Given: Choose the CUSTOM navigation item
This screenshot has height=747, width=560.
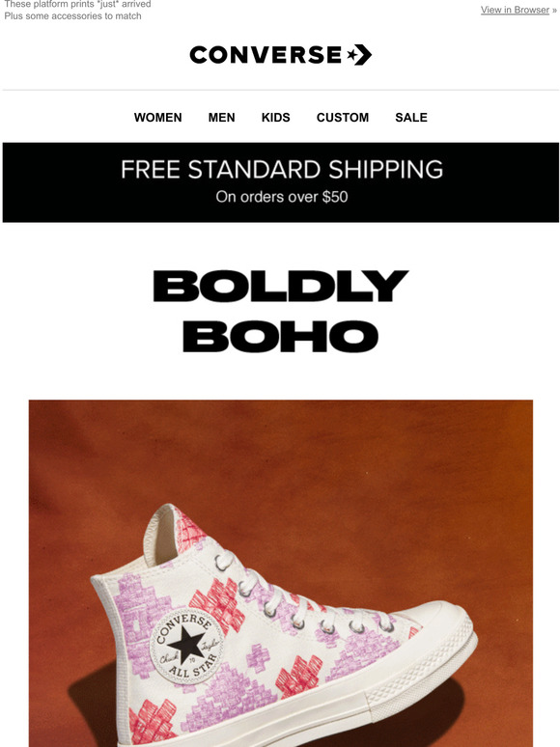Looking at the screenshot, I should click(x=343, y=117).
